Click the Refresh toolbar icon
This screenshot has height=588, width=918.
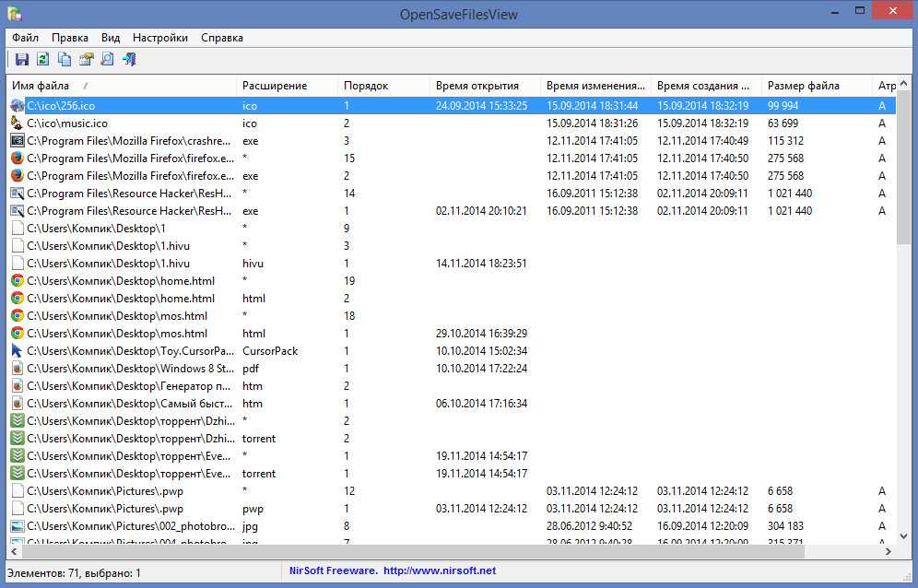pyautogui.click(x=42, y=60)
